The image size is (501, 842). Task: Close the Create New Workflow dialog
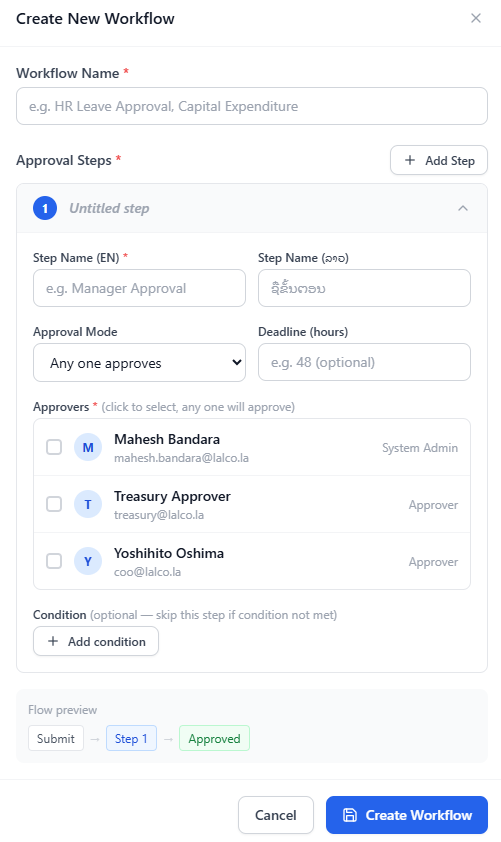point(476,18)
